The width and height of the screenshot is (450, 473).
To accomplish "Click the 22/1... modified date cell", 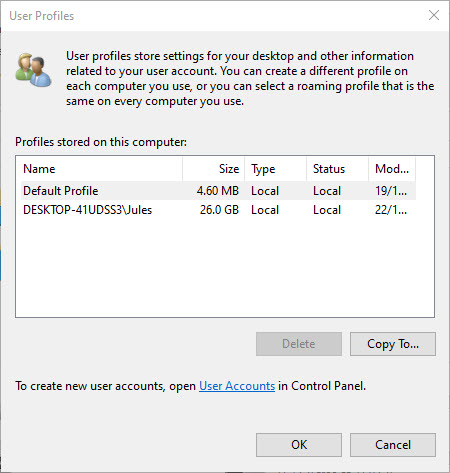I will point(391,210).
